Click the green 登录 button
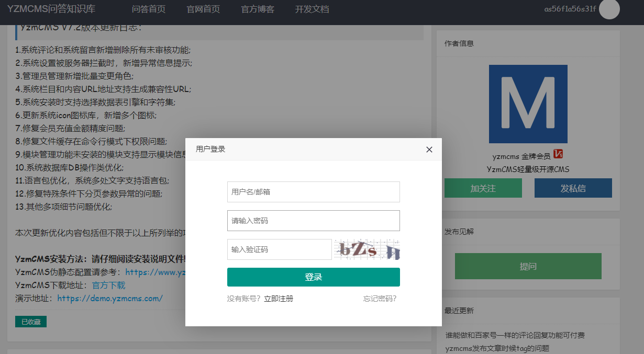The width and height of the screenshot is (644, 354). pyautogui.click(x=314, y=277)
